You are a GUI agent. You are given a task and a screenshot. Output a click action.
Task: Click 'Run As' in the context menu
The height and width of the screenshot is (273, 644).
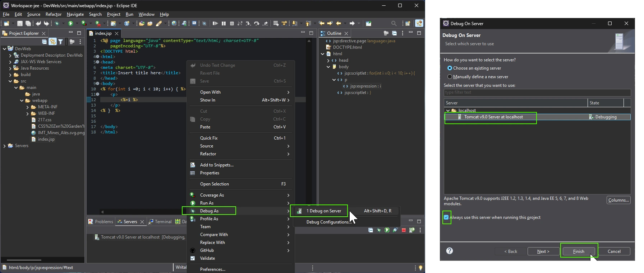pyautogui.click(x=240, y=203)
